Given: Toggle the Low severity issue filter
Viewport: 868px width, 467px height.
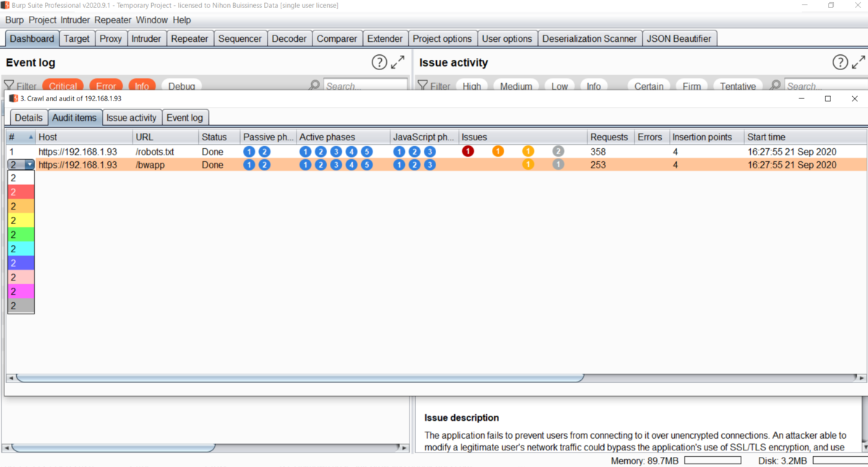Looking at the screenshot, I should (x=560, y=86).
